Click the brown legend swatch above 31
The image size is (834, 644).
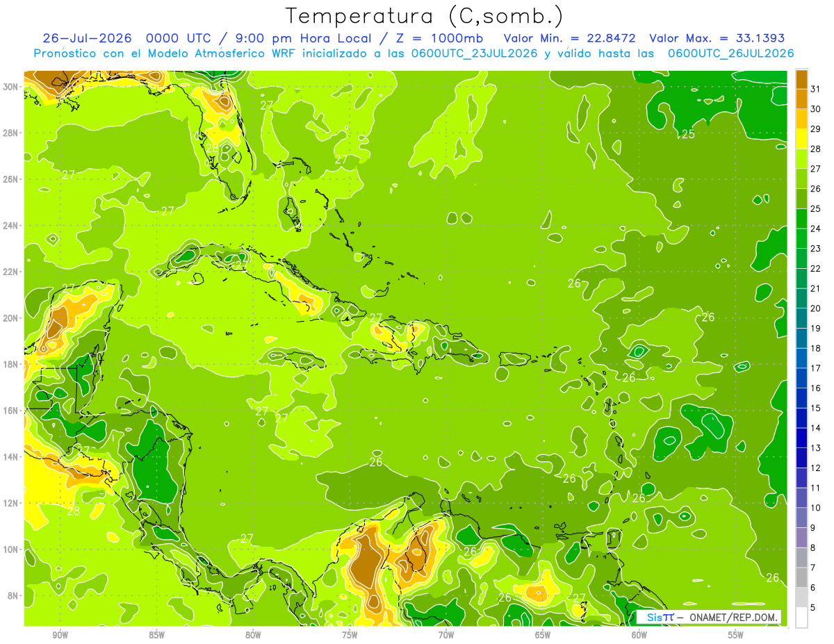tap(802, 79)
